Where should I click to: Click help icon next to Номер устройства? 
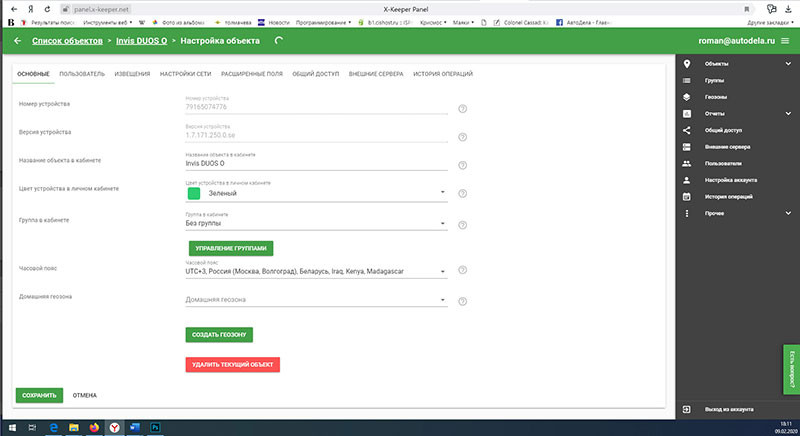462,109
